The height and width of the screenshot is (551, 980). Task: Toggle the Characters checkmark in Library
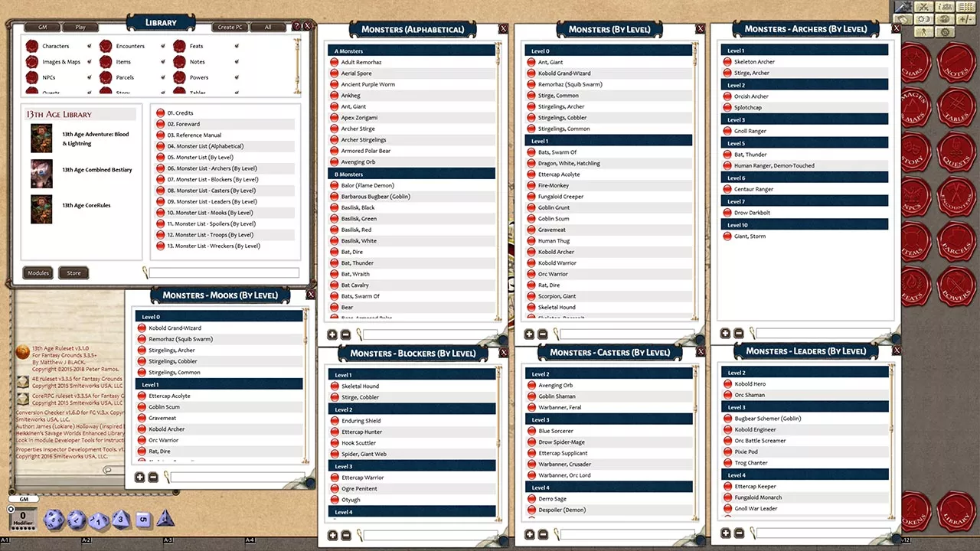pos(90,47)
